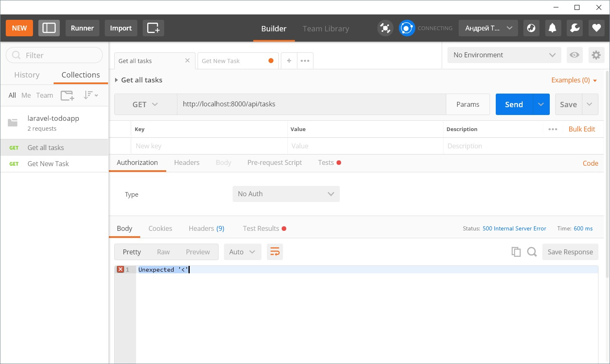Open the Auto format dropdown
The width and height of the screenshot is (610, 364).
point(243,252)
